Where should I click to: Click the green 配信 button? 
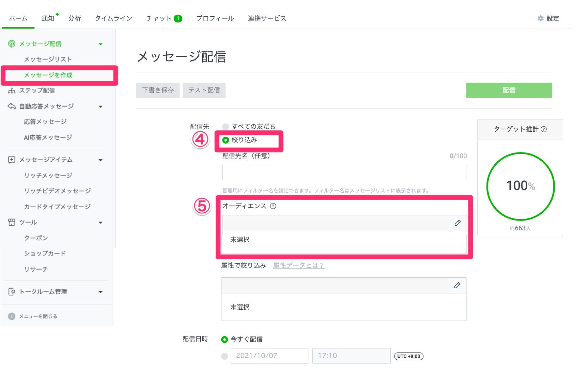pos(509,90)
